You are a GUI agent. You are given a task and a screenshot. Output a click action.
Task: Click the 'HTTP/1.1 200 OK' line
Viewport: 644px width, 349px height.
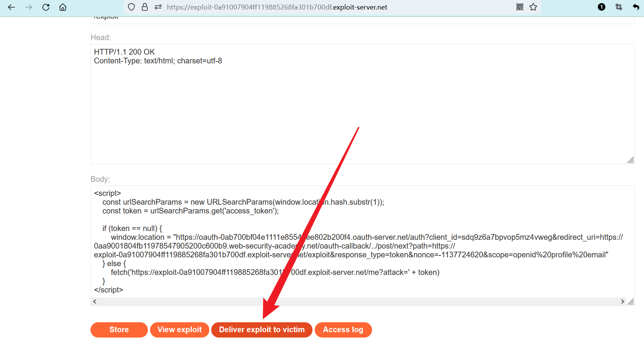pyautogui.click(x=125, y=52)
